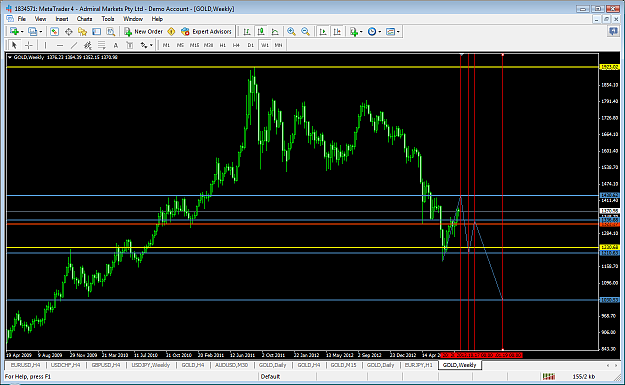Toggle chart auto scroll
Screen dimensions: 625x385
(323, 31)
